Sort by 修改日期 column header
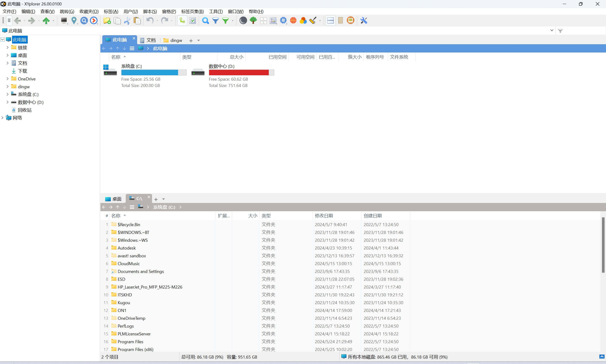The width and height of the screenshot is (606, 364). coord(324,216)
